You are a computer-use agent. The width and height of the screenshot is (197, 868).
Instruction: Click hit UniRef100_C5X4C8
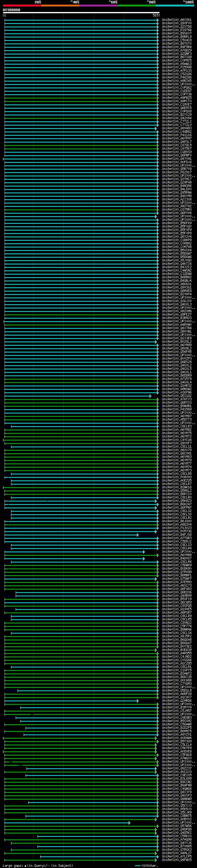(176, 40)
